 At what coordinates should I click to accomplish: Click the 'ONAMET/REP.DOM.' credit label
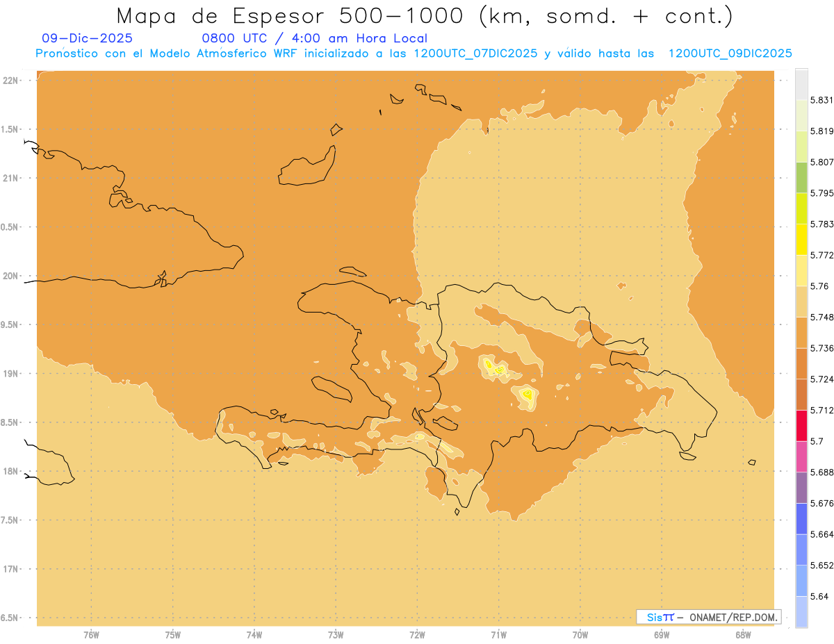click(x=734, y=617)
